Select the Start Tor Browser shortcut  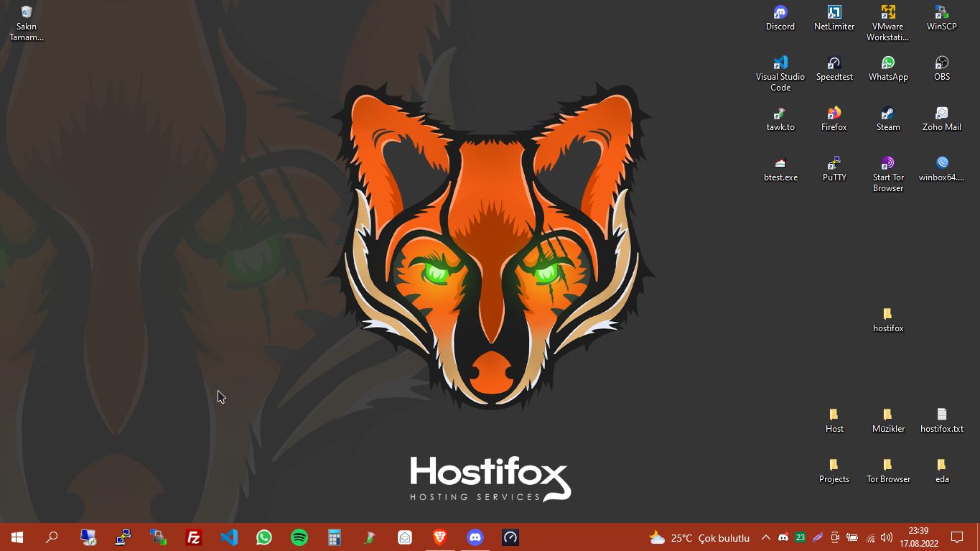[888, 175]
